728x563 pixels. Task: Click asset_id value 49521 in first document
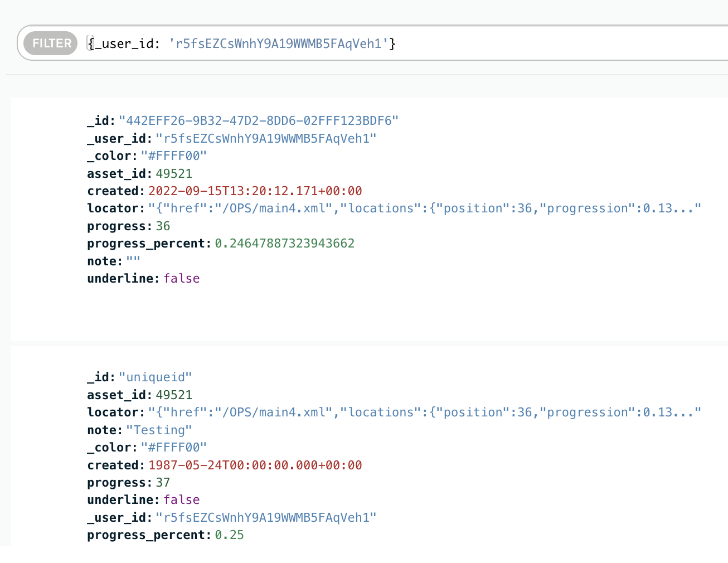[174, 174]
